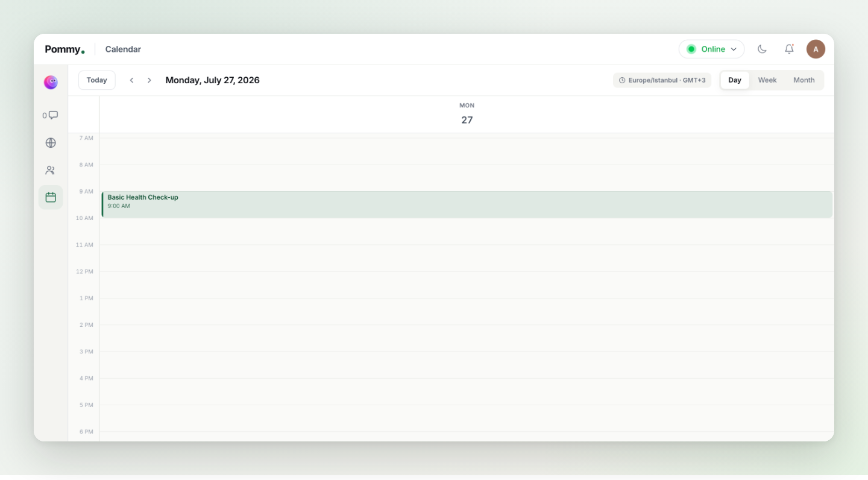Image resolution: width=868 pixels, height=480 pixels.
Task: Click the 12 PM time label
Action: (x=85, y=271)
